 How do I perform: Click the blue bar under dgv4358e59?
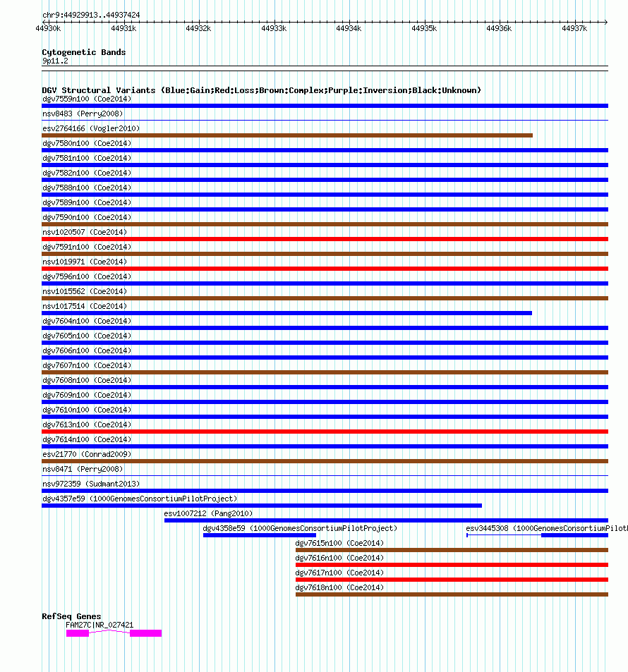coord(260,535)
